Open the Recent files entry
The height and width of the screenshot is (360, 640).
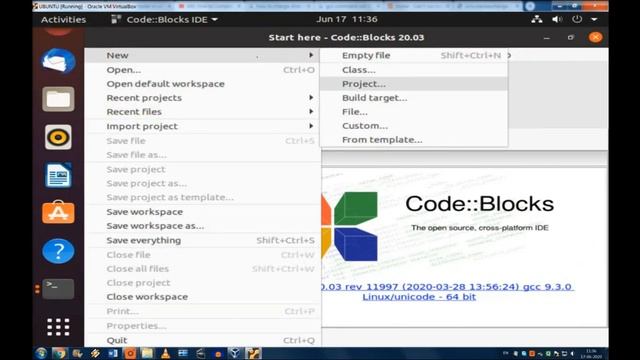203,111
